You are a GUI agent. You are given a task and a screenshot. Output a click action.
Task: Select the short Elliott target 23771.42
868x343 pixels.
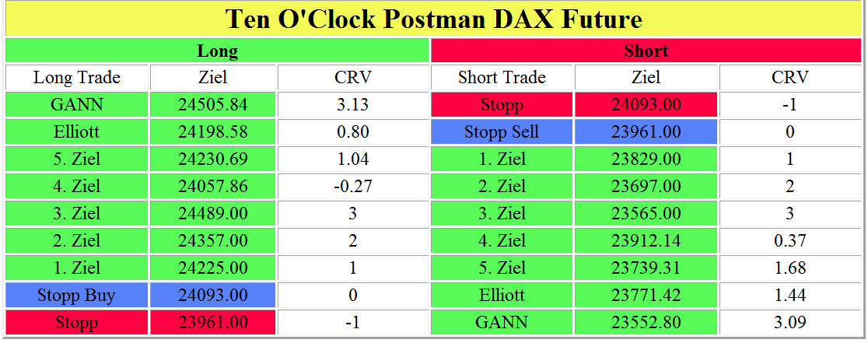coord(646,296)
